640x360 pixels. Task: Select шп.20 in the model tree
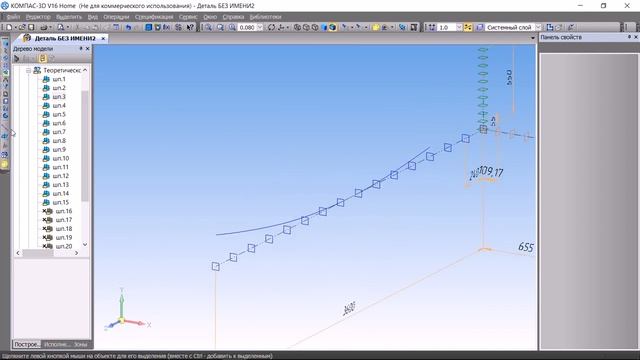64,246
